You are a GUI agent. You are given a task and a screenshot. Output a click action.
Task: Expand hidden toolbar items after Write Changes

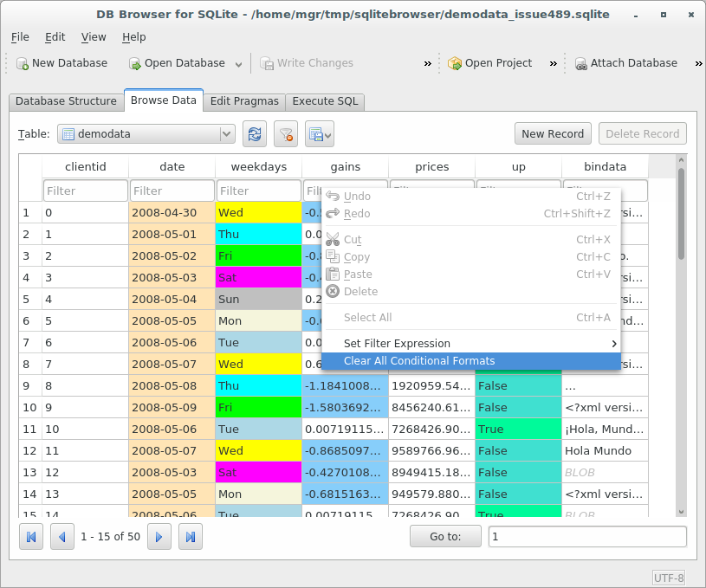[428, 64]
